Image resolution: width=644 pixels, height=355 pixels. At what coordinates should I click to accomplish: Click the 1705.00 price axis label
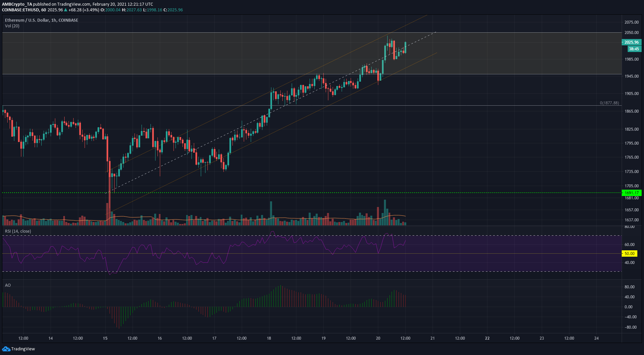[x=632, y=186]
